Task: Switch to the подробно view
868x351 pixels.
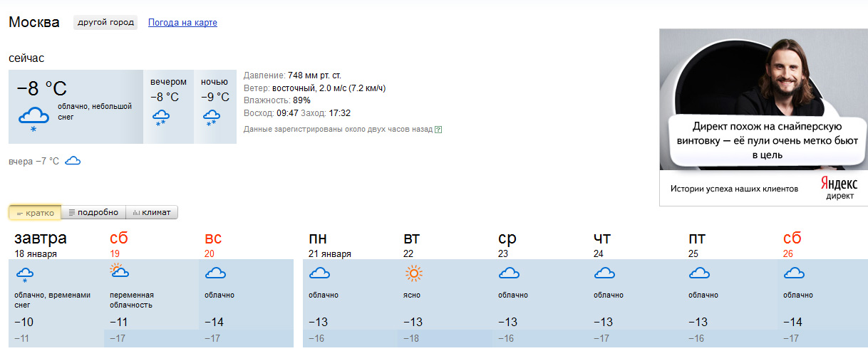Action: (93, 213)
